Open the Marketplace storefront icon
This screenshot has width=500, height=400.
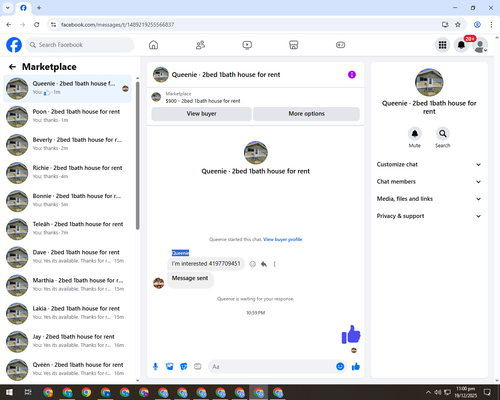pyautogui.click(x=294, y=45)
